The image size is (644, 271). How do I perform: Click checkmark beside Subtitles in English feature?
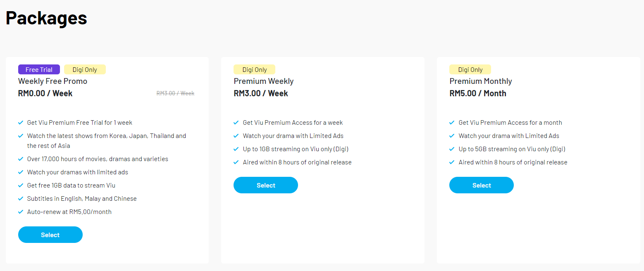coord(21,199)
